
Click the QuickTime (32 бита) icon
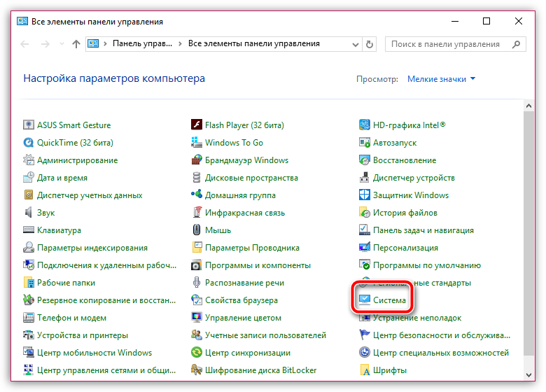29,143
